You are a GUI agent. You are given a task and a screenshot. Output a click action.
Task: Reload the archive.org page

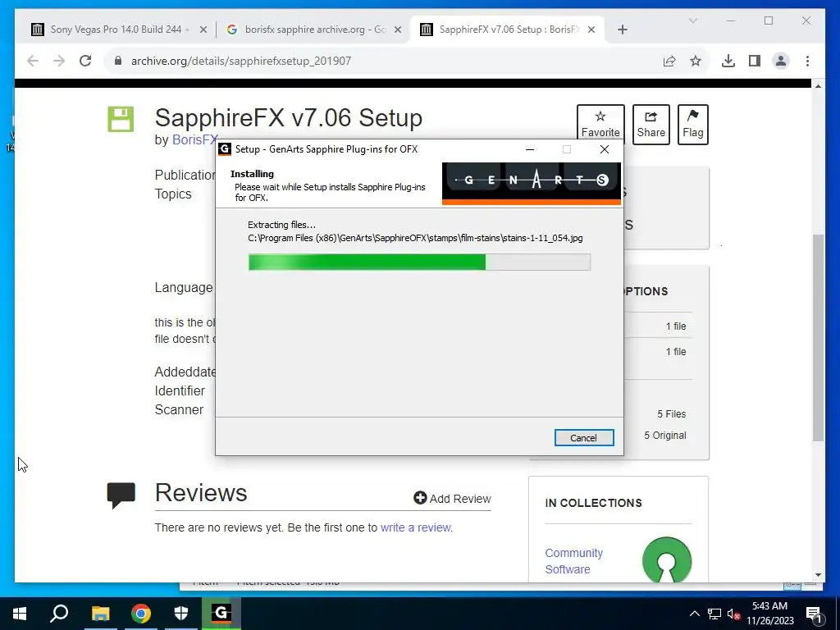click(x=85, y=61)
